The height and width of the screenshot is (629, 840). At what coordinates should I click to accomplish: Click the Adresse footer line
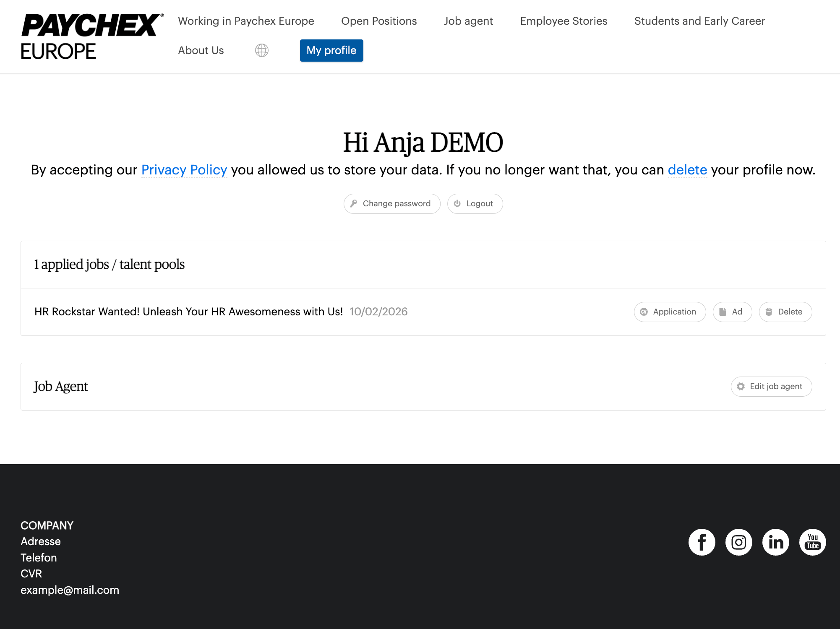41,541
